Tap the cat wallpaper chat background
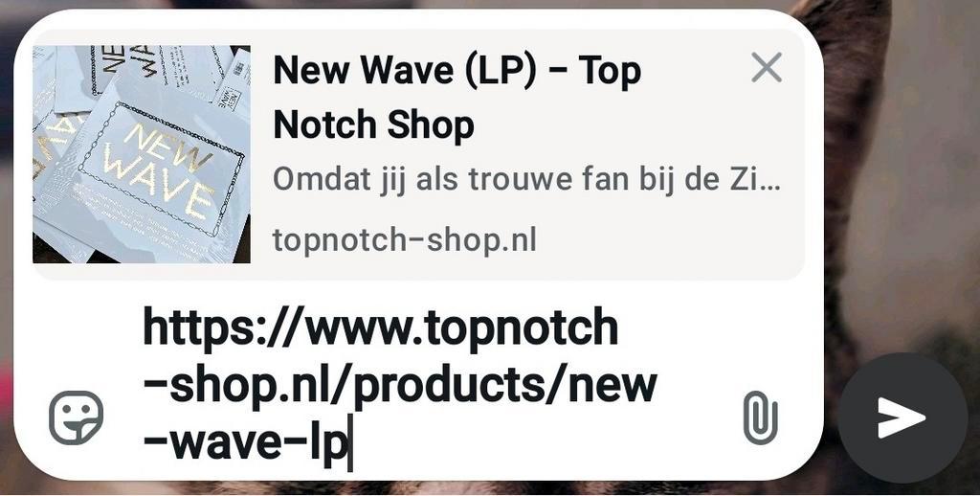Image resolution: width=980 pixels, height=496 pixels. coord(906,188)
